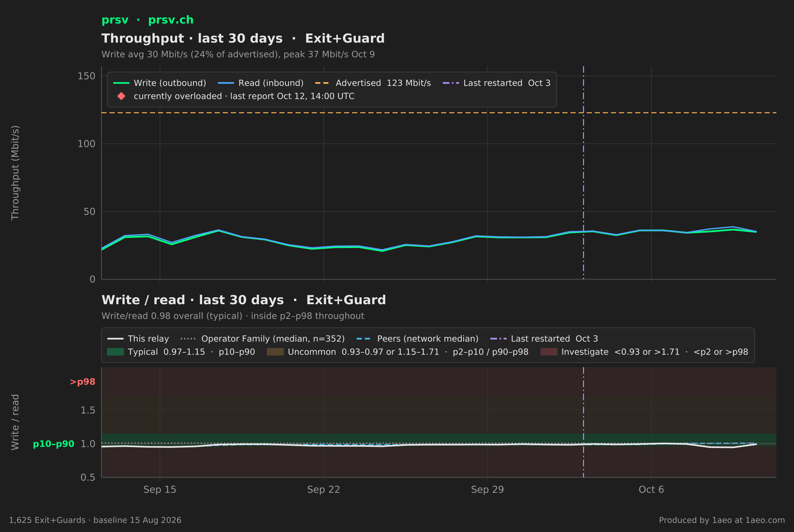Click the white This relay legend line

(x=115, y=339)
